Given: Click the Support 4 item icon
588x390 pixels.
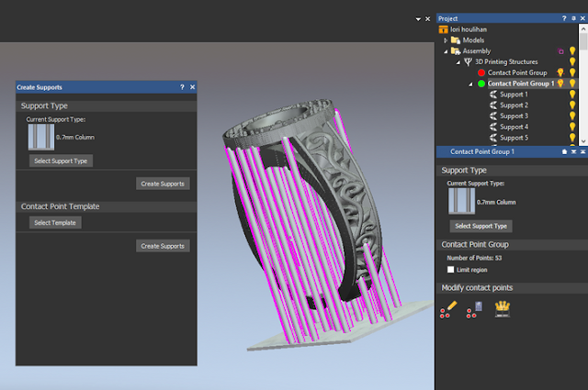Looking at the screenshot, I should (493, 127).
